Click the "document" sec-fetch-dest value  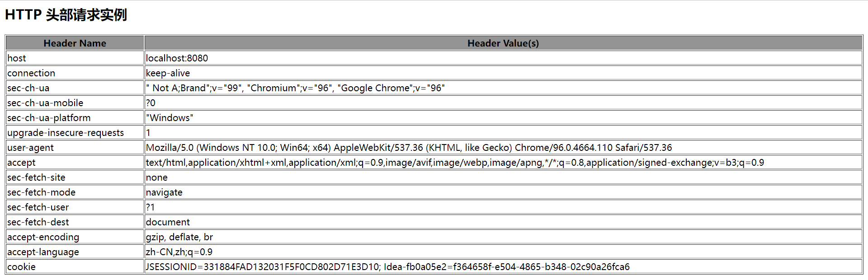coord(168,222)
